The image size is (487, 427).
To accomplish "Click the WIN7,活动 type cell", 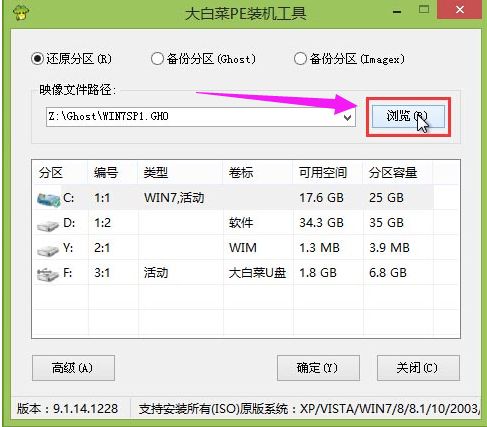I will point(174,198).
